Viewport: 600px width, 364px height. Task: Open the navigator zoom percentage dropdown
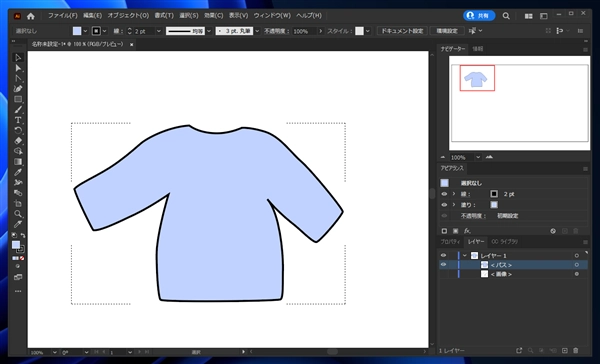click(478, 157)
